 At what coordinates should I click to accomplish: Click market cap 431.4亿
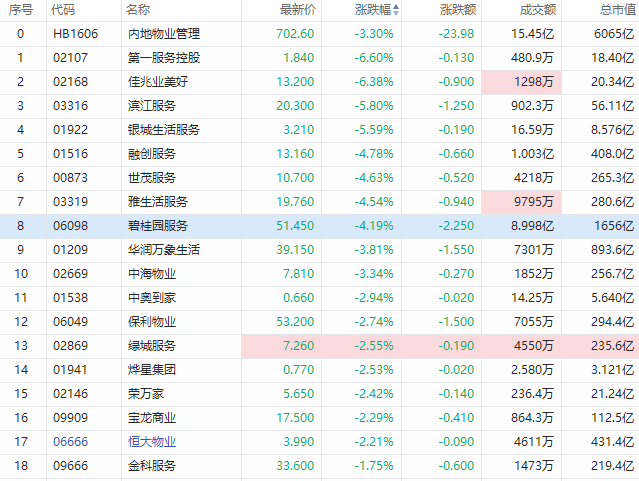[x=613, y=441]
